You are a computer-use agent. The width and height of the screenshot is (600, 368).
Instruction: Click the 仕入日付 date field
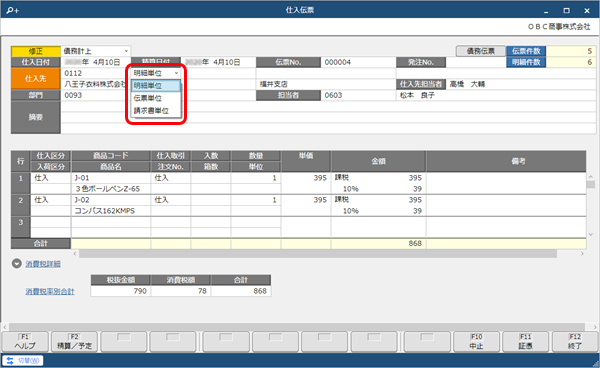[x=96, y=62]
